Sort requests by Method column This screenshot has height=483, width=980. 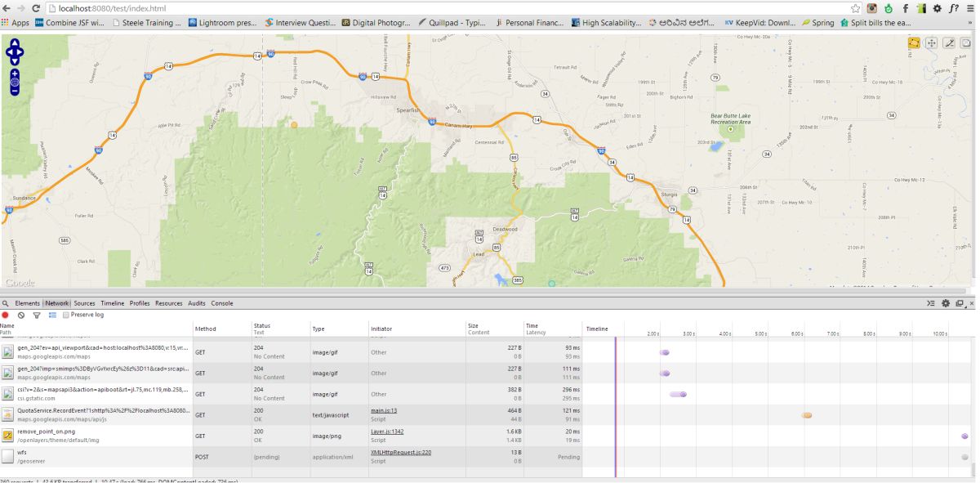click(x=220, y=329)
